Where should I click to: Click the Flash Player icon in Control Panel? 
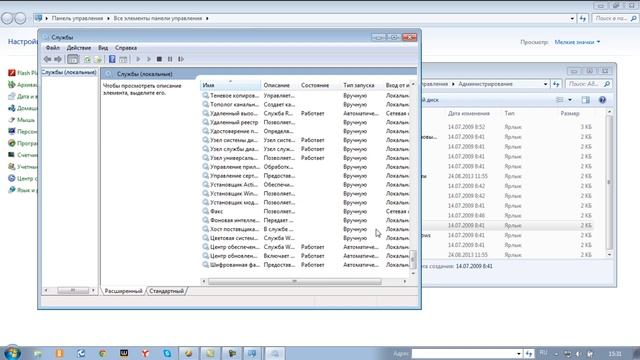coord(12,73)
